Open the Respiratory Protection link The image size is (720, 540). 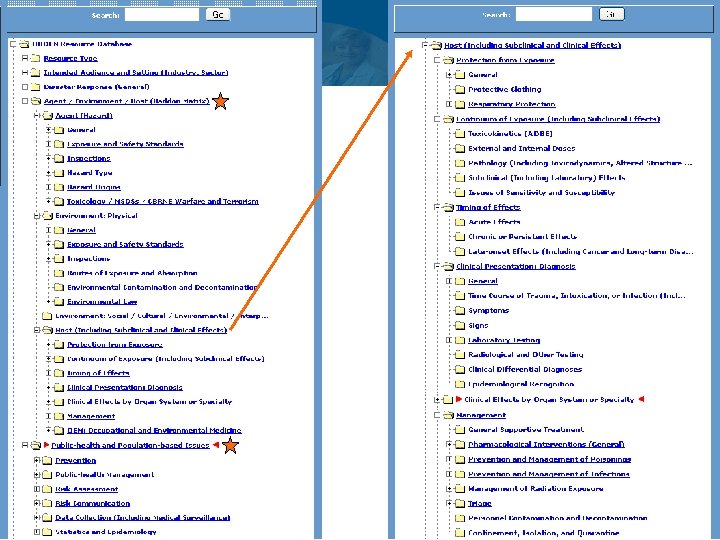click(512, 104)
